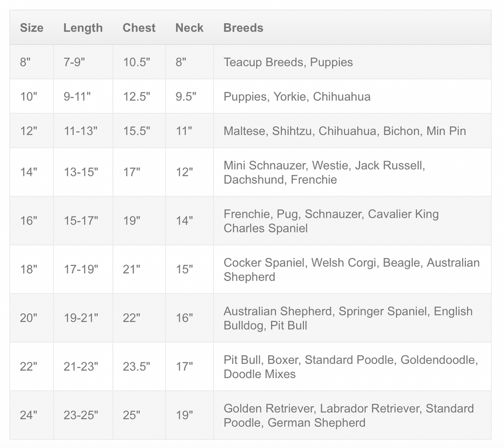The height and width of the screenshot is (448, 504).
Task: Select the "Teacup Breeds, Puppies" cell
Action: 288,62
